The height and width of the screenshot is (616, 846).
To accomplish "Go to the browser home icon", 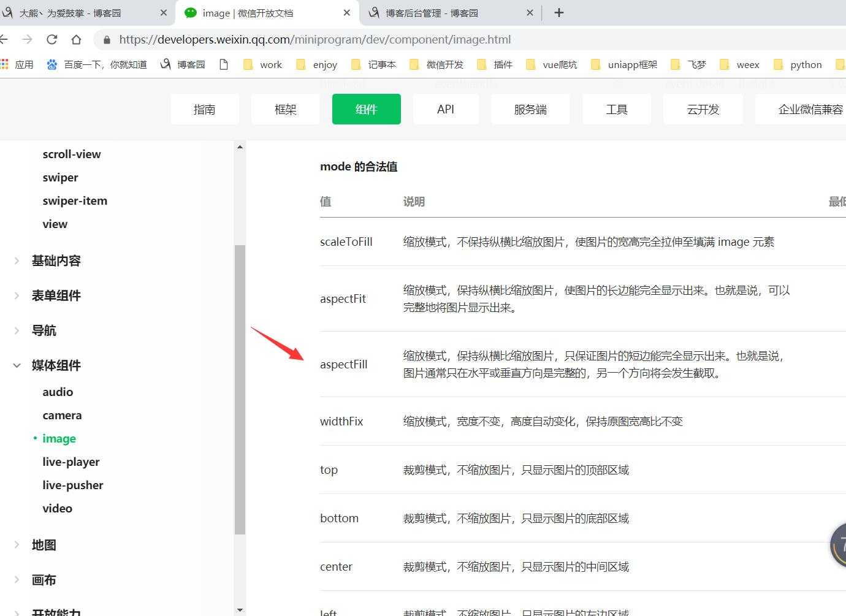I will point(76,39).
